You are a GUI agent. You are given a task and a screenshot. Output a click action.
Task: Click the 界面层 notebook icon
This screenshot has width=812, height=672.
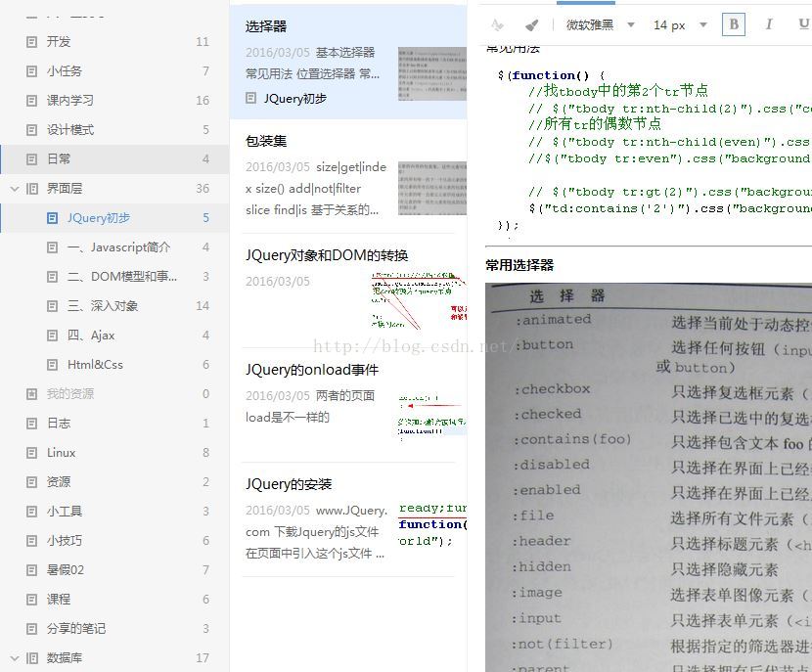click(31, 189)
